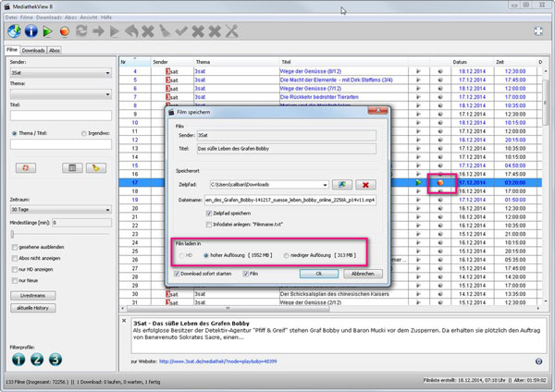Viewport: 555px width, 392px height.
Task: Toggle 'Download sofort starten' checkbox
Action: (177, 274)
